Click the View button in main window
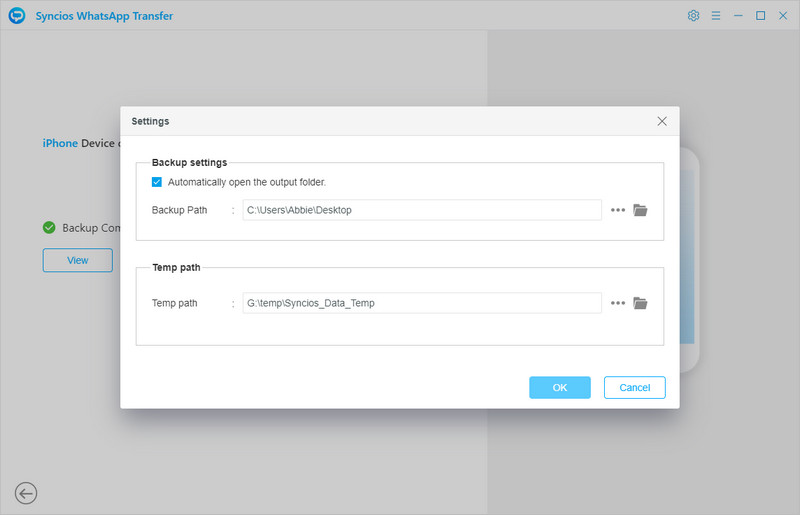The width and height of the screenshot is (800, 515). tap(78, 260)
